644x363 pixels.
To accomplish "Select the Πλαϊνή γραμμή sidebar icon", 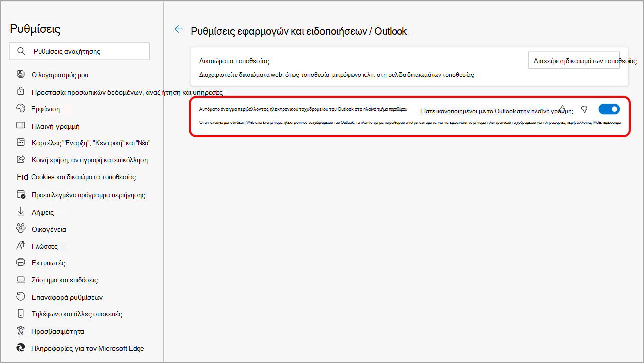I will pos(21,126).
